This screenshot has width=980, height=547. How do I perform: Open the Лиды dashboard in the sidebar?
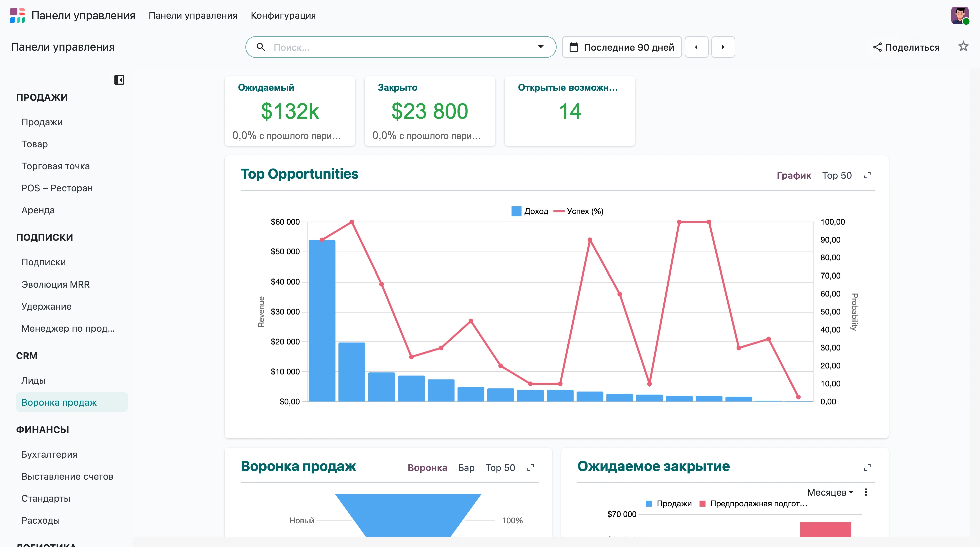pos(33,380)
